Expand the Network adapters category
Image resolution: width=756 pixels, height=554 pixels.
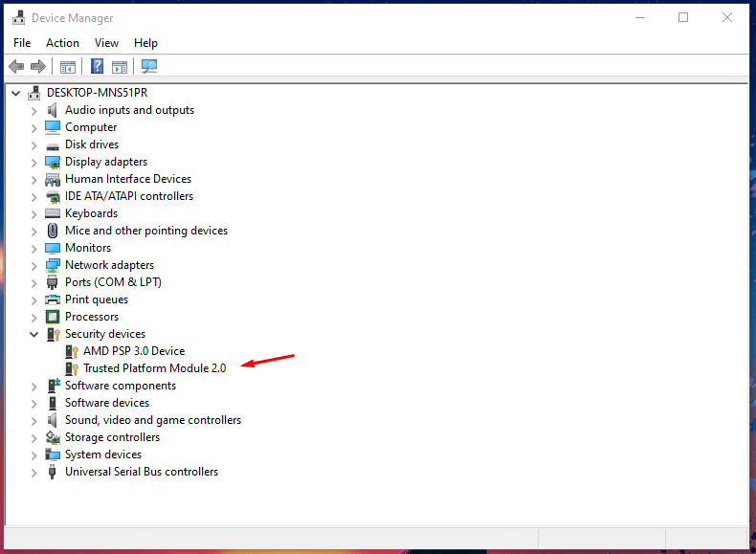[x=33, y=266]
